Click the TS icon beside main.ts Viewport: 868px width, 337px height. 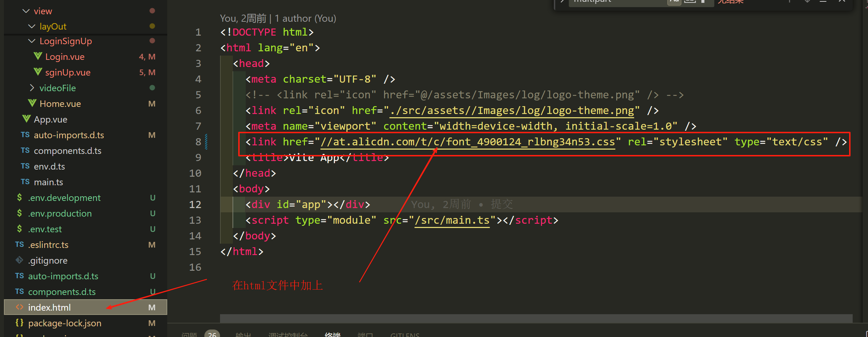coord(25,182)
